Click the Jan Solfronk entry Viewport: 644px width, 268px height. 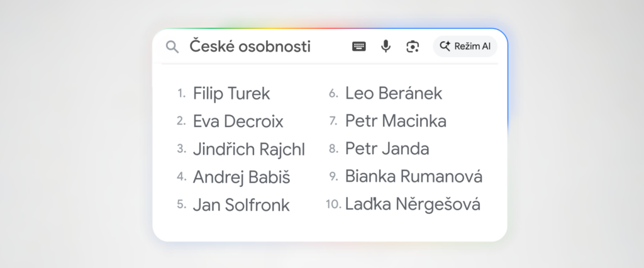pyautogui.click(x=241, y=204)
